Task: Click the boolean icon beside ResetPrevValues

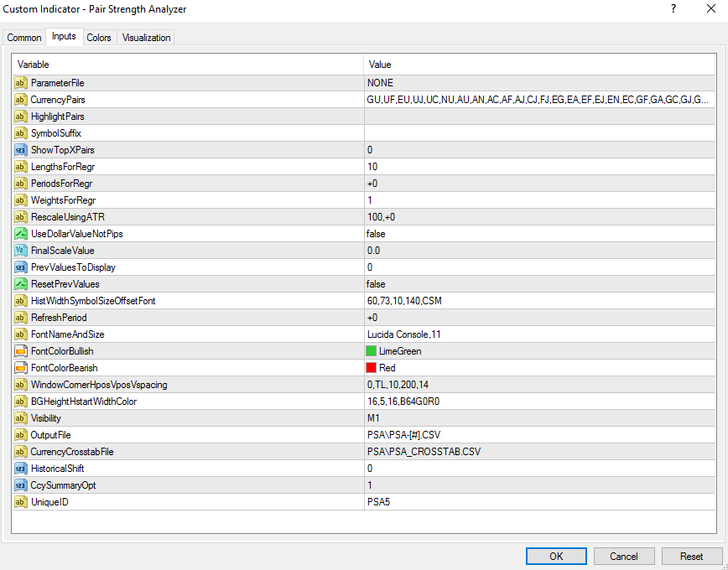Action: (21, 284)
